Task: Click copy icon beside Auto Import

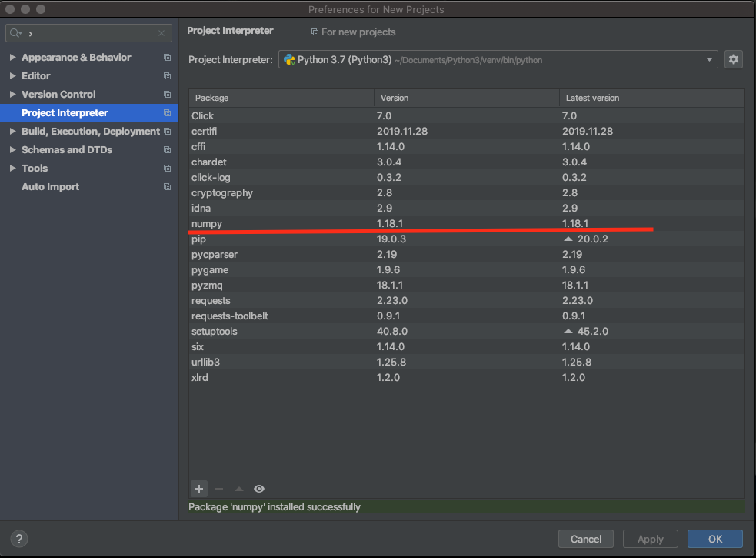Action: pos(168,186)
